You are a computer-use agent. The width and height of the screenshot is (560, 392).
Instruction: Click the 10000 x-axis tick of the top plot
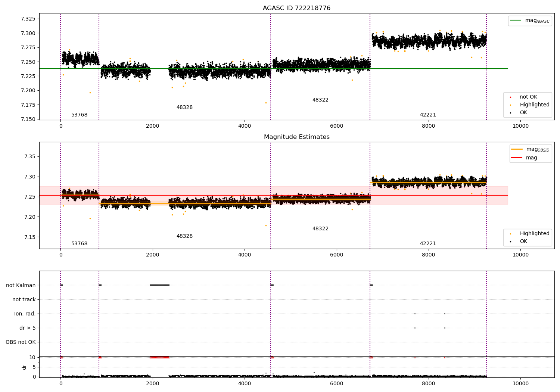click(520, 126)
